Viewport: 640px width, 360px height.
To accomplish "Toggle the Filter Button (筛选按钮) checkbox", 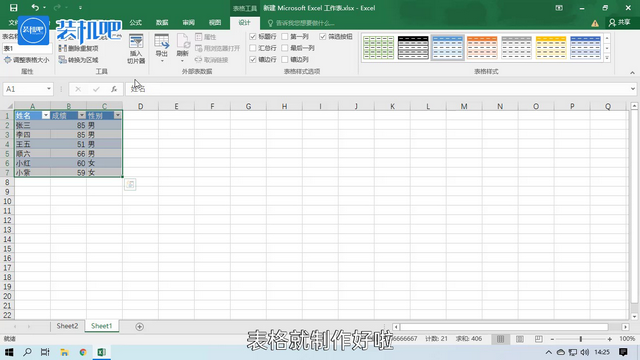I will 323,37.
